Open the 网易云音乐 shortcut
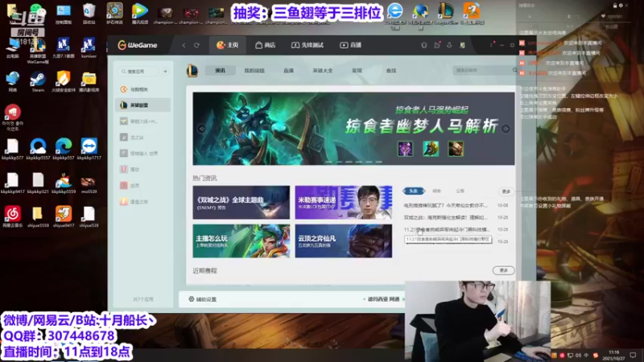 pyautogui.click(x=13, y=216)
